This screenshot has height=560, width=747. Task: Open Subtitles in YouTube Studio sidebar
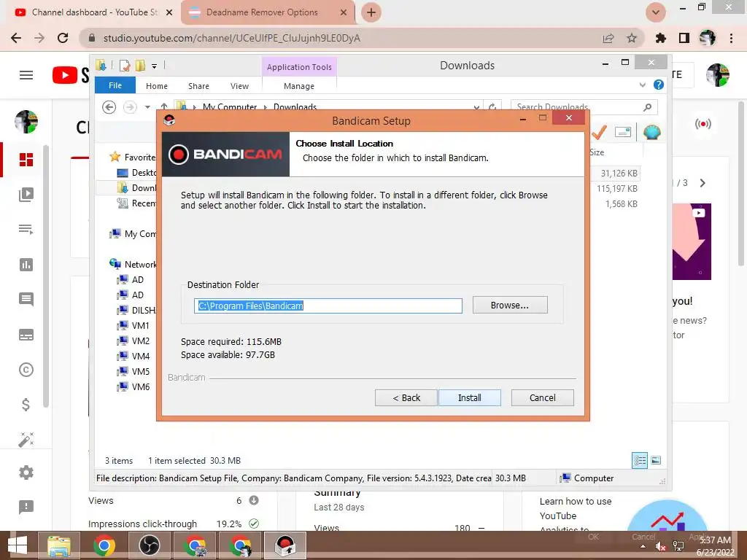coord(26,335)
